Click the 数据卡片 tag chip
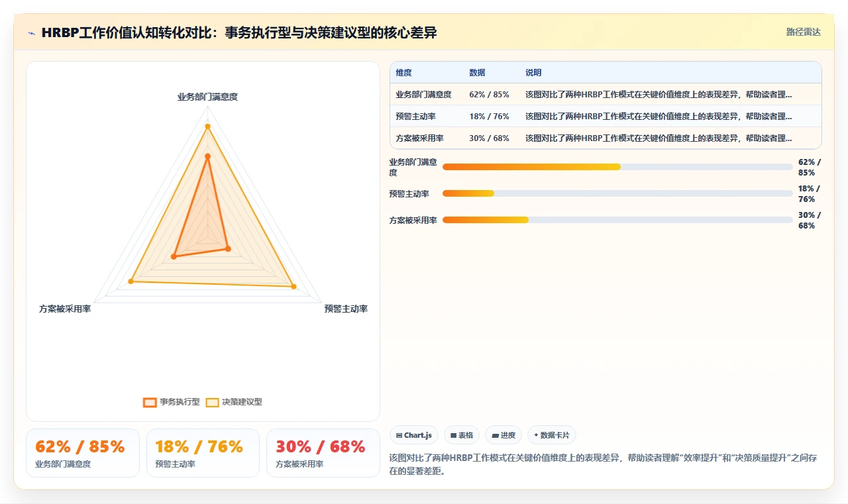The height and width of the screenshot is (504, 848). 552,435
